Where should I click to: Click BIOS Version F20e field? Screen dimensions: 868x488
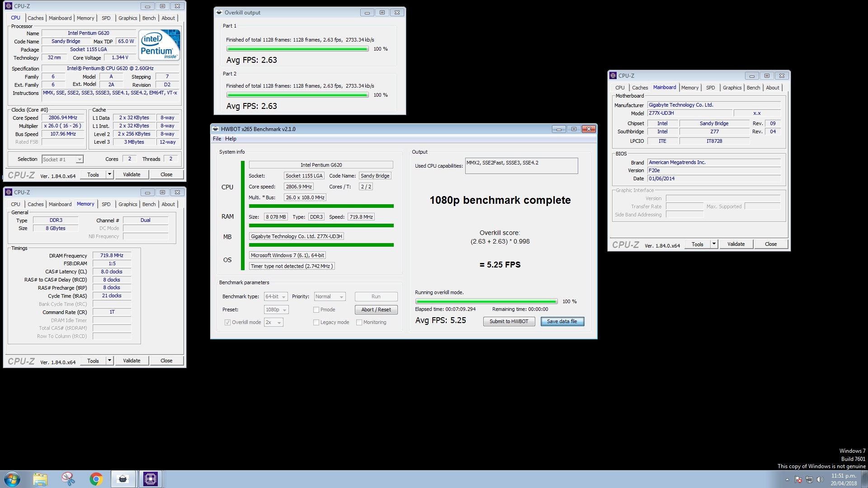click(x=714, y=170)
